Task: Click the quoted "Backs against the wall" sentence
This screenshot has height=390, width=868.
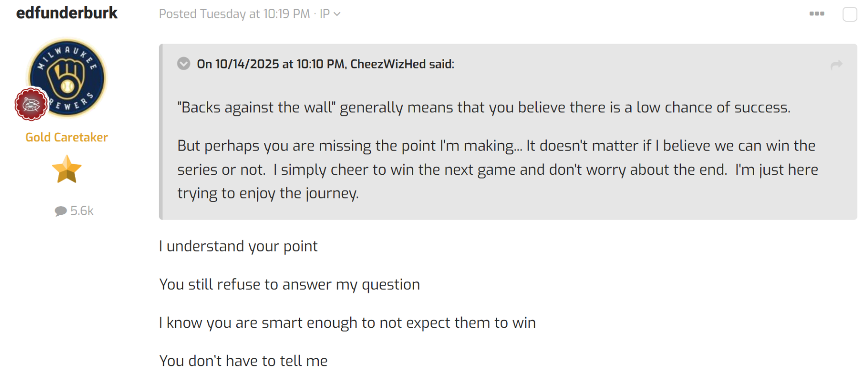Action: click(484, 107)
